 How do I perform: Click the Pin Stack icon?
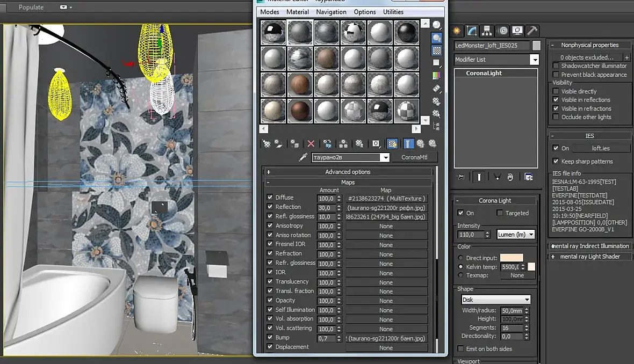(460, 177)
